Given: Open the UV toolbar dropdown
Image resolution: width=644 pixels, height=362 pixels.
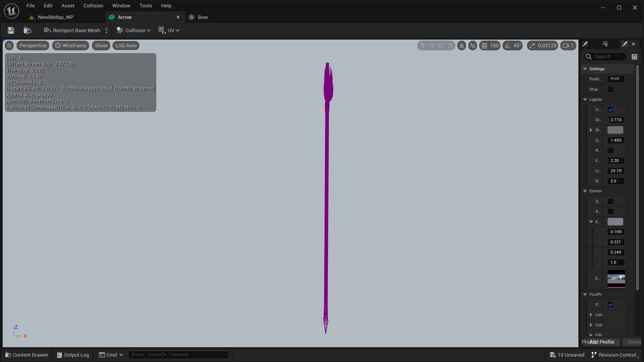Looking at the screenshot, I should tap(169, 31).
